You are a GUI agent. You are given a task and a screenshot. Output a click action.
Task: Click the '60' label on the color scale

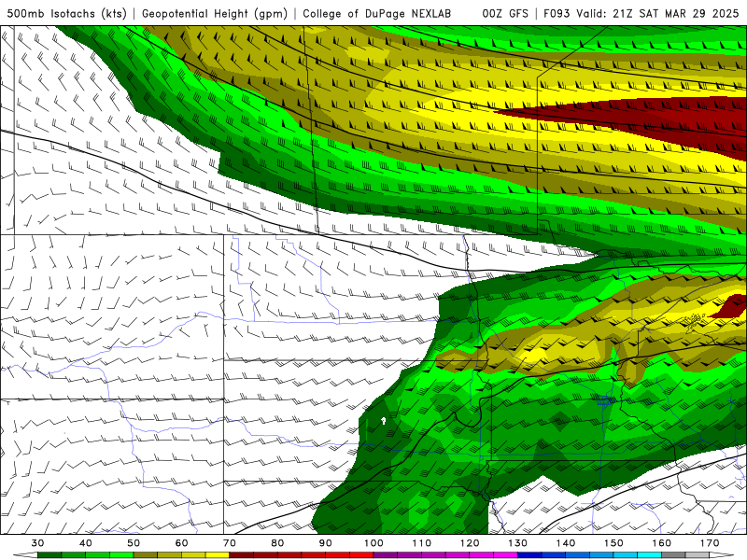tap(181, 543)
